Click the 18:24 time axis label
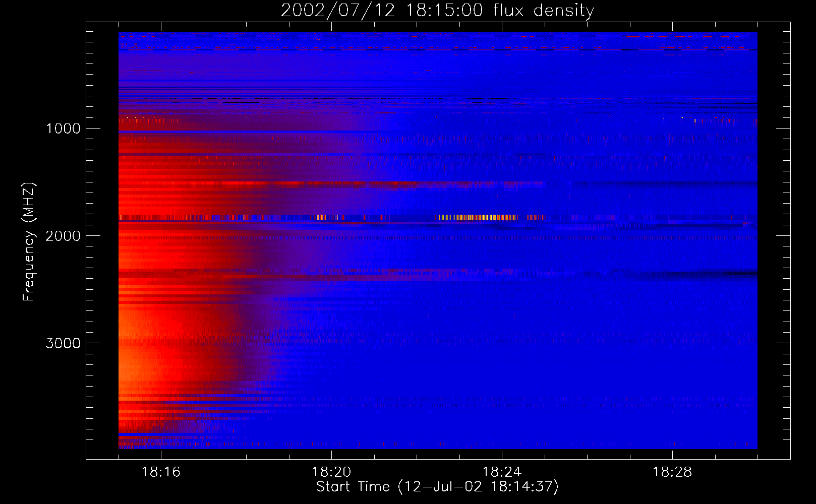This screenshot has height=504, width=816. pos(502,472)
